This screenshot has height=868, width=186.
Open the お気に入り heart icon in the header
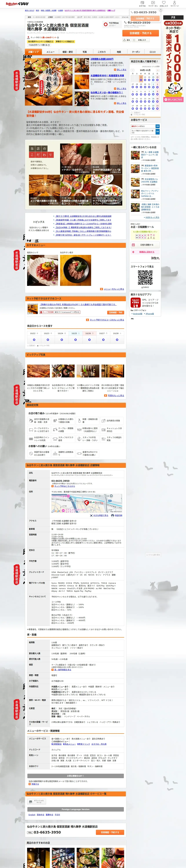(164, 4)
